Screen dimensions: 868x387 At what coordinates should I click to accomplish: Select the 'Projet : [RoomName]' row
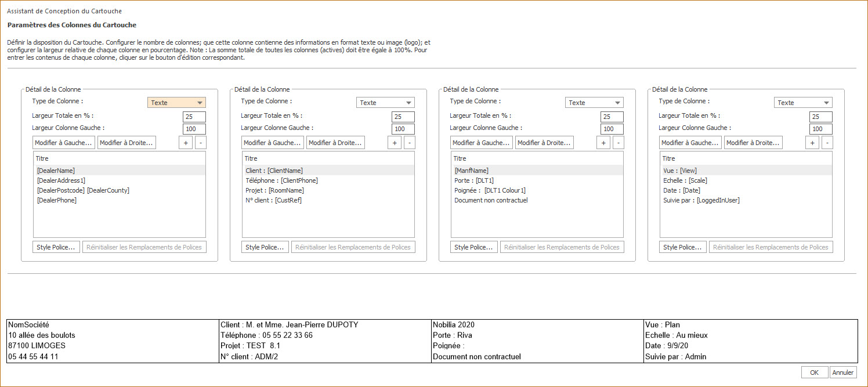point(328,190)
